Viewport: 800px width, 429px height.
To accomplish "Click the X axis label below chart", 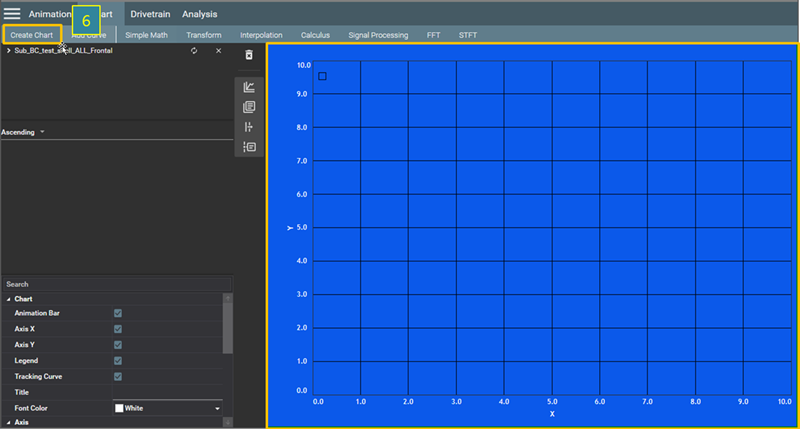I will pos(552,414).
